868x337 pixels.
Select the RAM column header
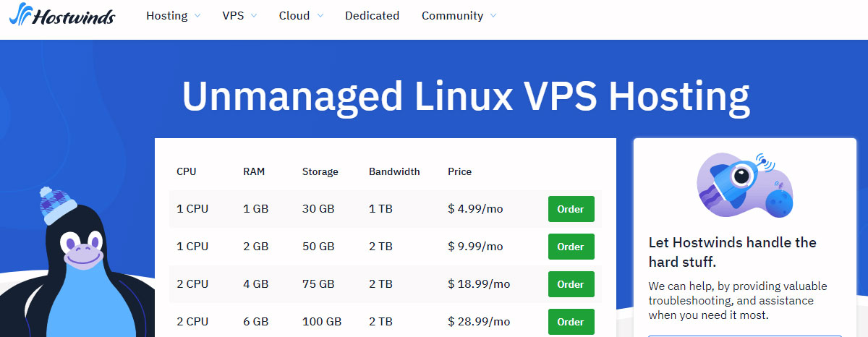click(254, 171)
